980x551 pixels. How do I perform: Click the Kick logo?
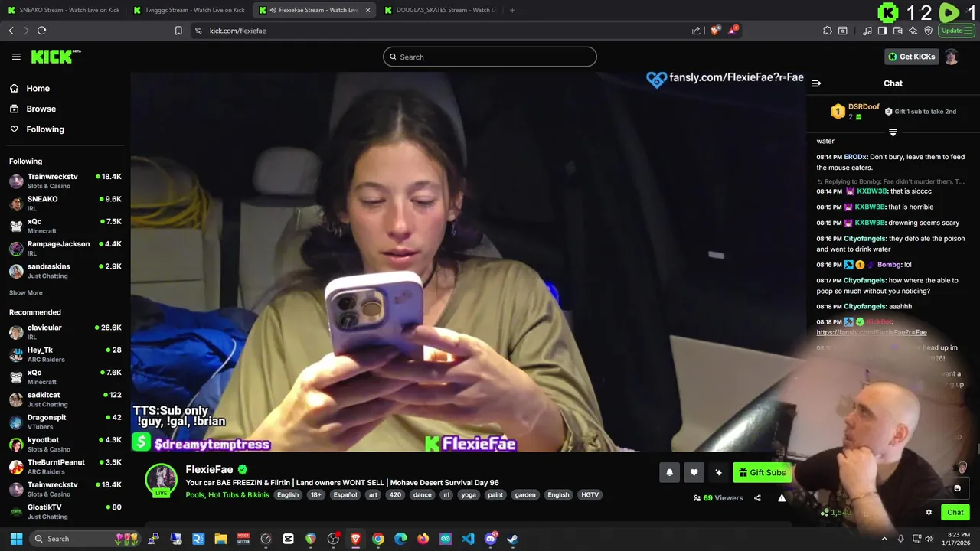pos(55,57)
